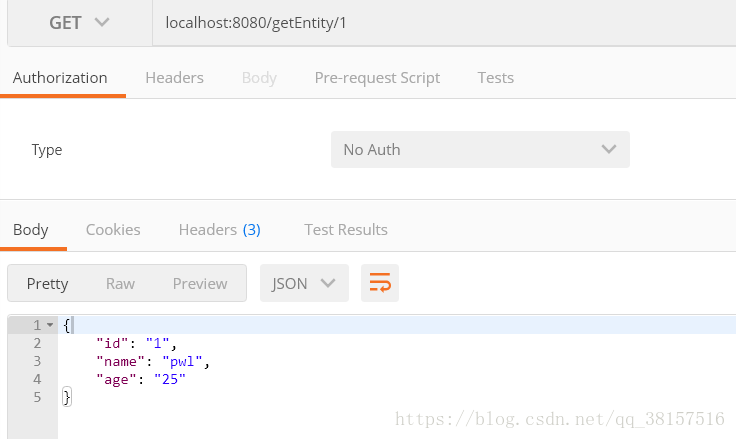Select the greyed-out request Body tab
This screenshot has width=736, height=439.
[x=259, y=77]
